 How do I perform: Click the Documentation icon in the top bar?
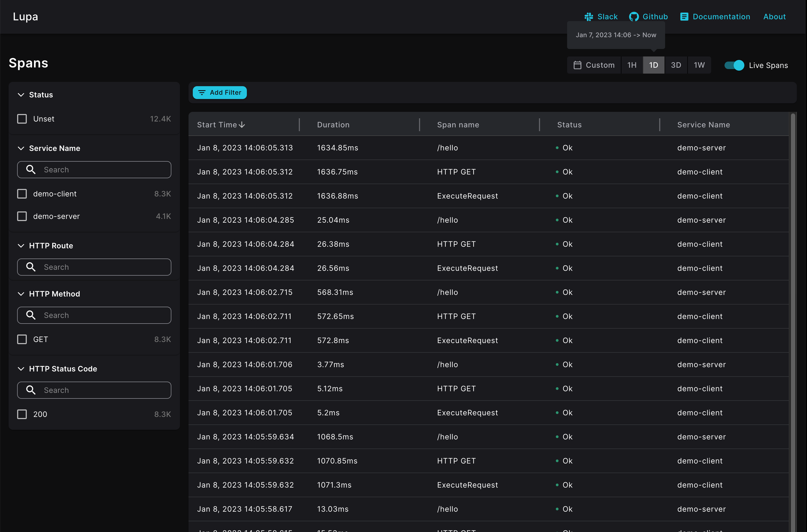point(684,16)
